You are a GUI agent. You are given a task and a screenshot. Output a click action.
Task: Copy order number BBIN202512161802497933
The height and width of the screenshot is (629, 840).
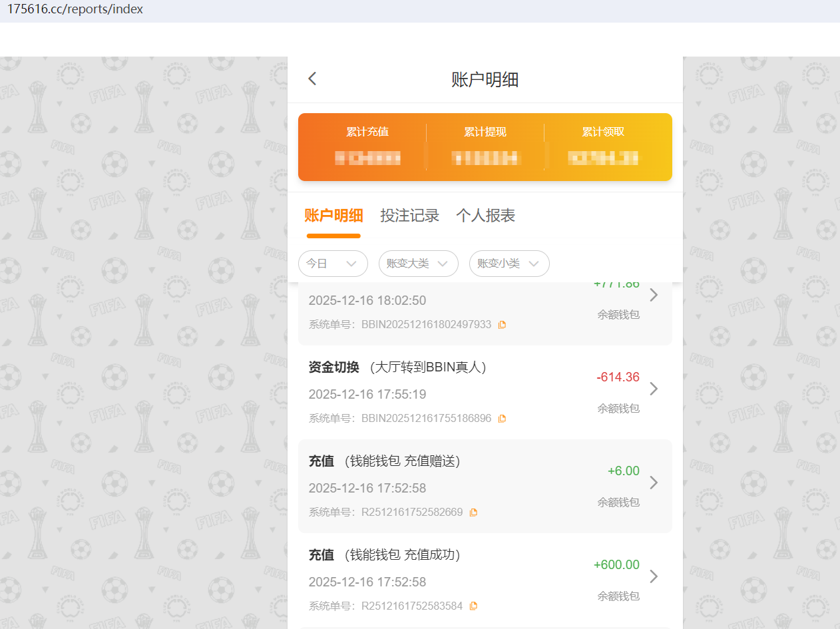point(502,324)
